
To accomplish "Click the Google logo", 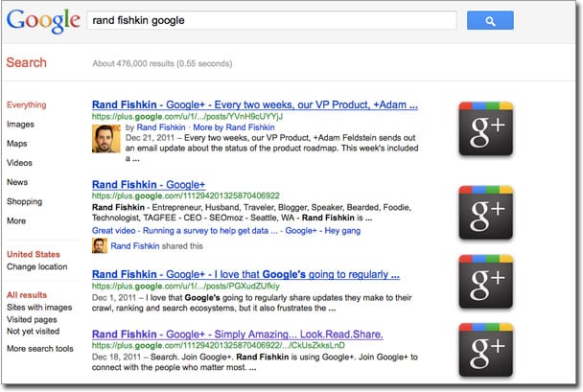I will [x=43, y=20].
